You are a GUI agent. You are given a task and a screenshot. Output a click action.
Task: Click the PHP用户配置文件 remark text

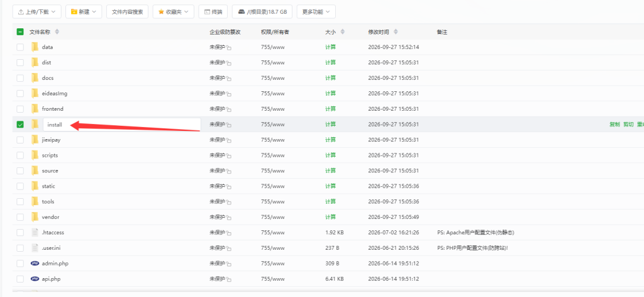click(x=473, y=248)
